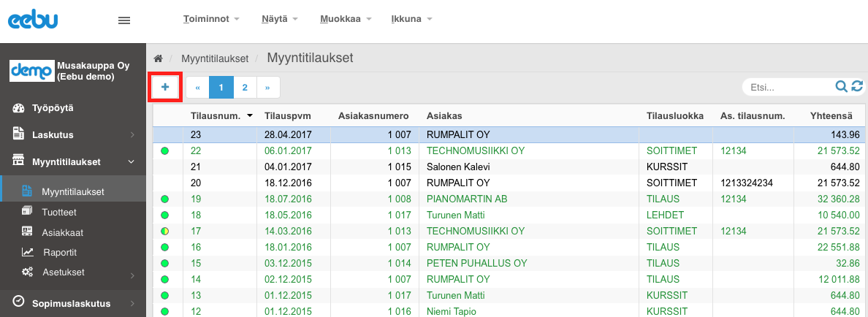Select Myyntitilaukset sub-item in sidebar
868x317 pixels.
(72, 192)
